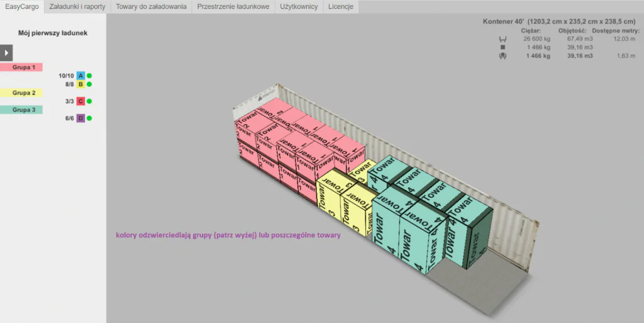644x323 pixels.
Task: Click the 6/6 count text
Action: tap(69, 118)
